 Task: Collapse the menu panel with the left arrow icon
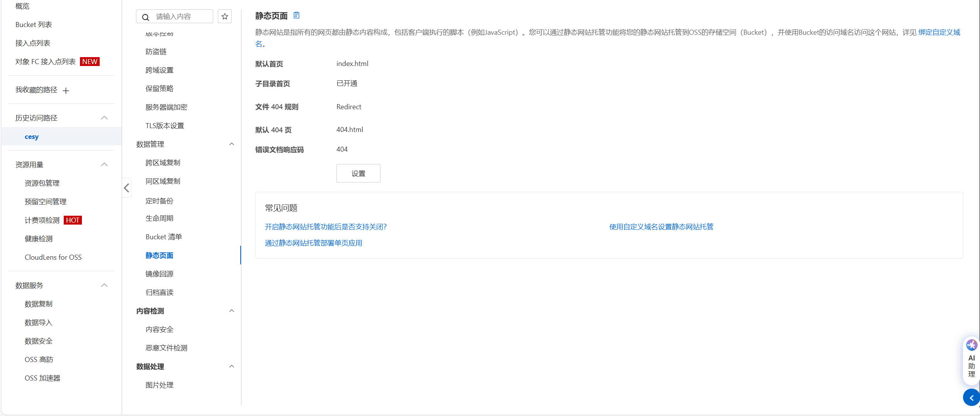(x=126, y=188)
